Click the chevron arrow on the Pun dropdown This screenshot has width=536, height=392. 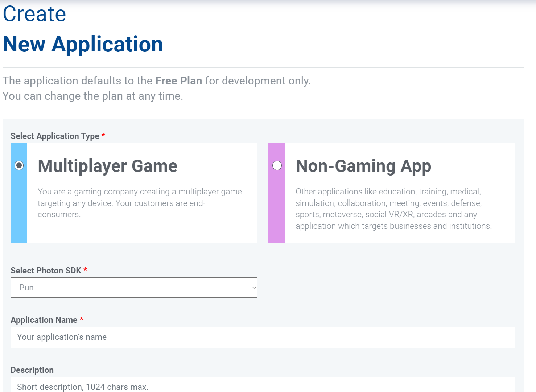coord(254,288)
